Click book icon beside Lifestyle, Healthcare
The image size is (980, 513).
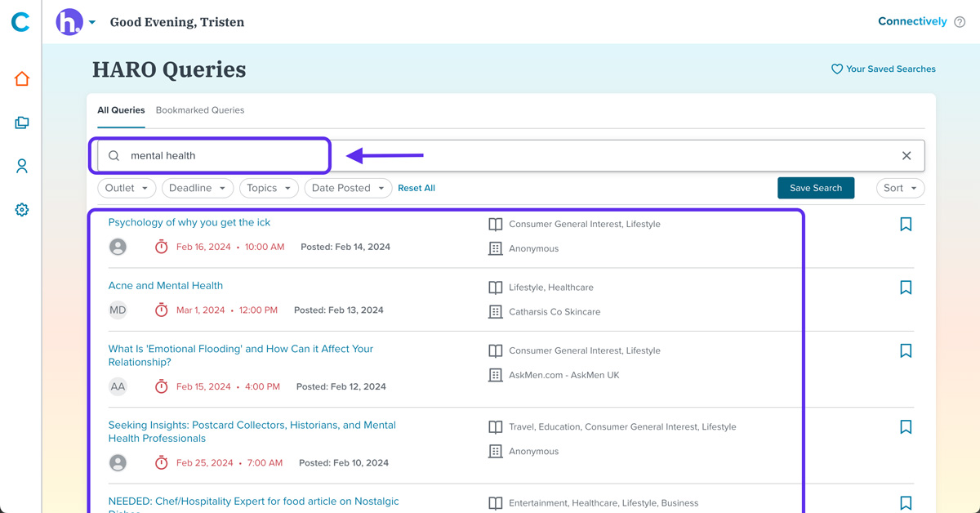pos(495,288)
